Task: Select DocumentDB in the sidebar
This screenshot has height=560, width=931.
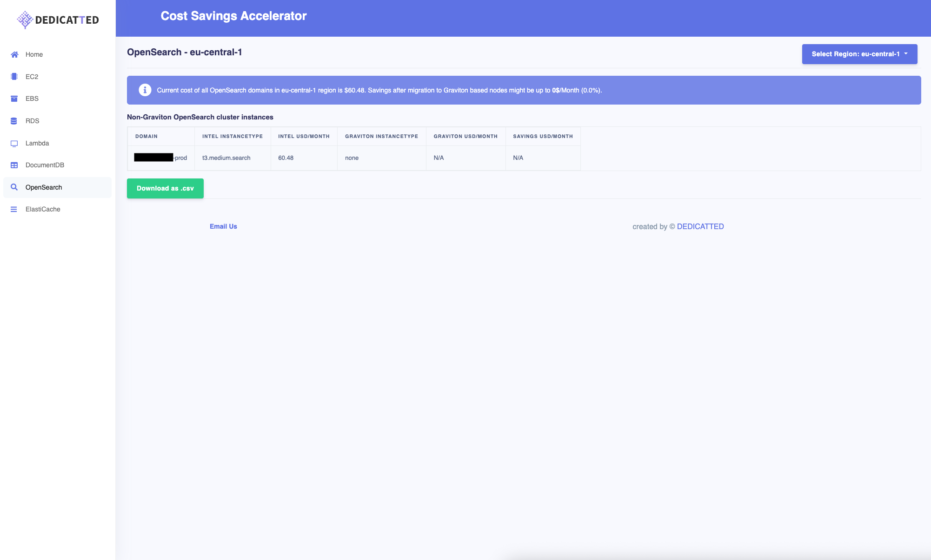Action: click(58, 165)
